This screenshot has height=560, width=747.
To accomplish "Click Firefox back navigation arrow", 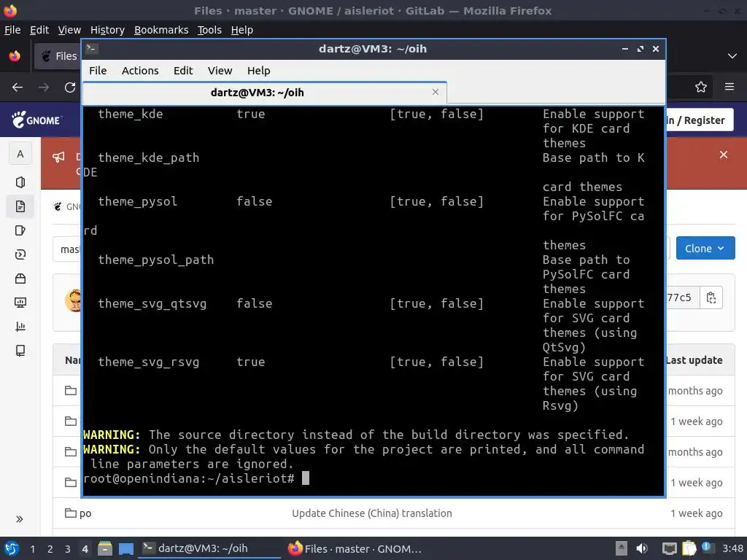I will coord(18,87).
